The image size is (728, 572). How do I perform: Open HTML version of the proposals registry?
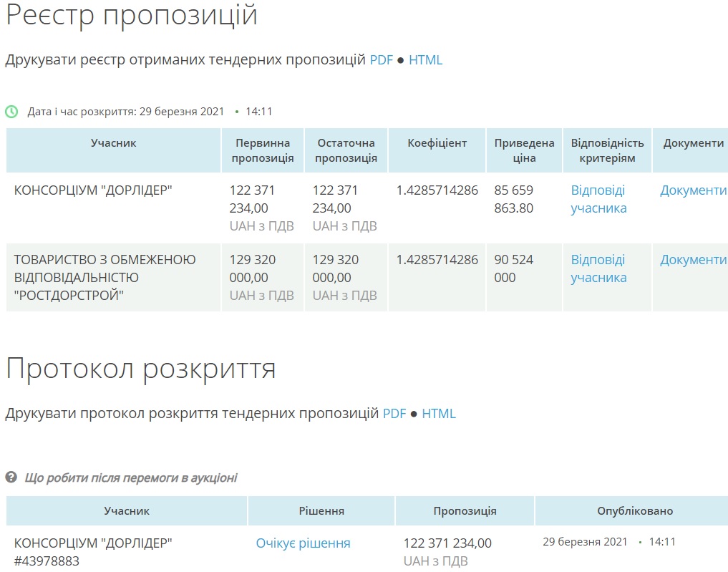pos(425,60)
